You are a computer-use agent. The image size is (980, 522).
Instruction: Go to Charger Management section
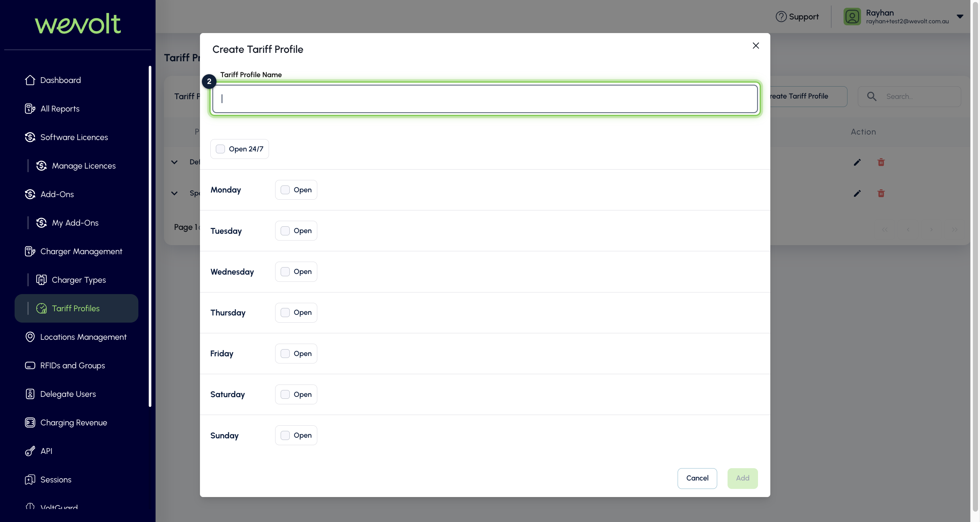76,251
